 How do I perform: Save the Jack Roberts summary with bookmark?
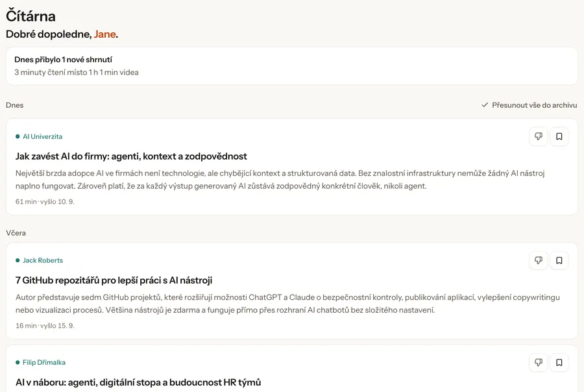(559, 260)
